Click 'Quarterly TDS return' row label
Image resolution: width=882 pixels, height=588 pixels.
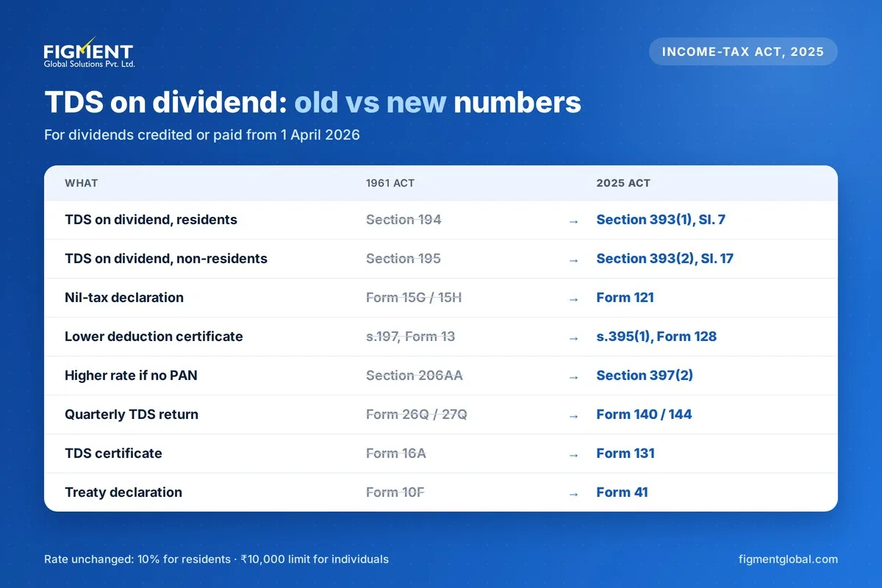pyautogui.click(x=132, y=415)
